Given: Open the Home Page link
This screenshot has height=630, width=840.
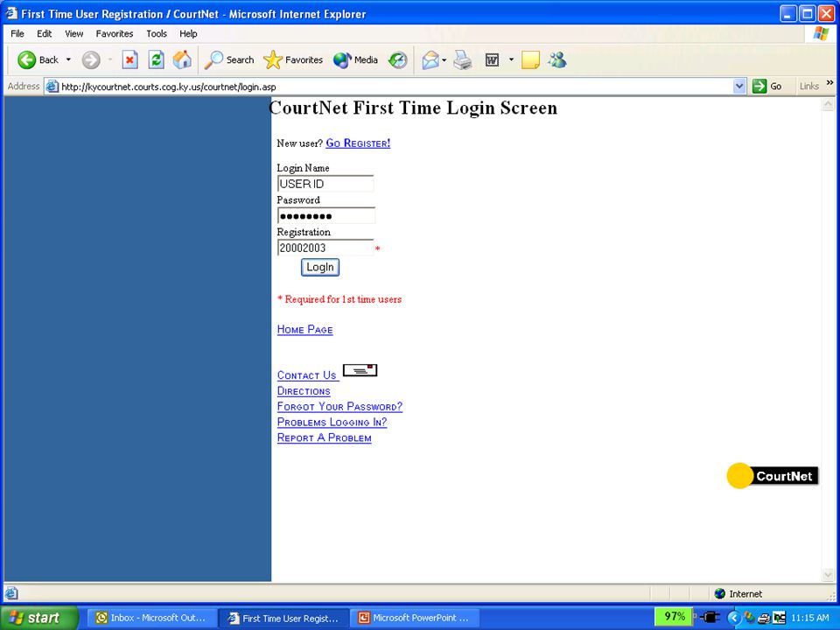Looking at the screenshot, I should (304, 330).
